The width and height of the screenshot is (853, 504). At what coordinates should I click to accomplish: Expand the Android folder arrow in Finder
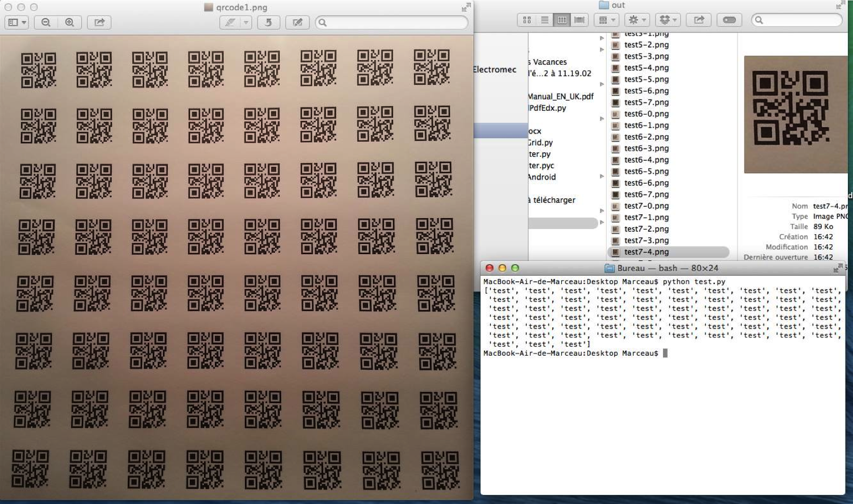602,176
